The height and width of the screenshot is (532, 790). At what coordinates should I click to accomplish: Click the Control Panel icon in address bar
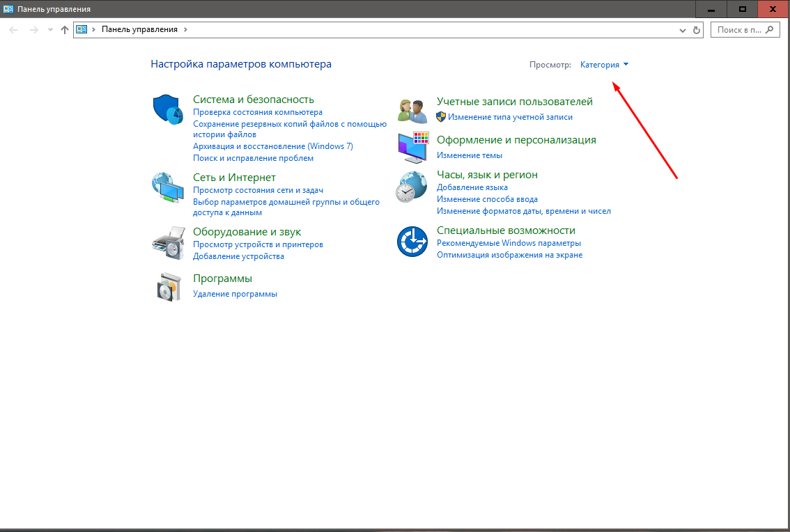click(x=82, y=29)
